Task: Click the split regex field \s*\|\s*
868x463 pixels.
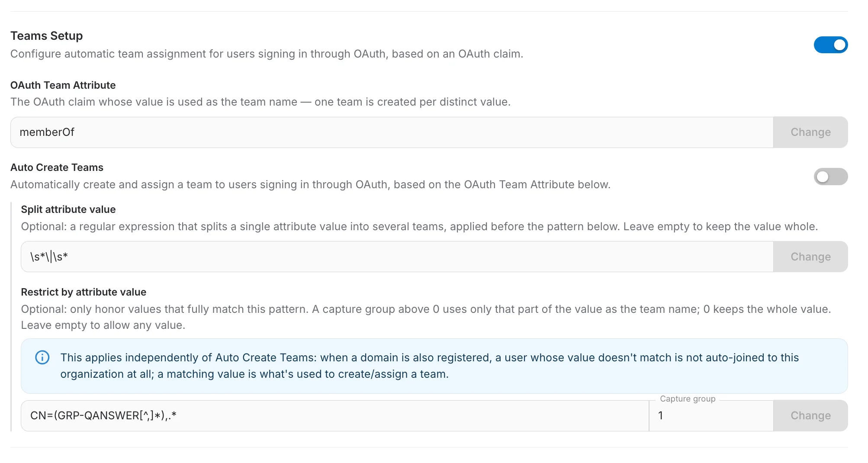Action: (397, 257)
